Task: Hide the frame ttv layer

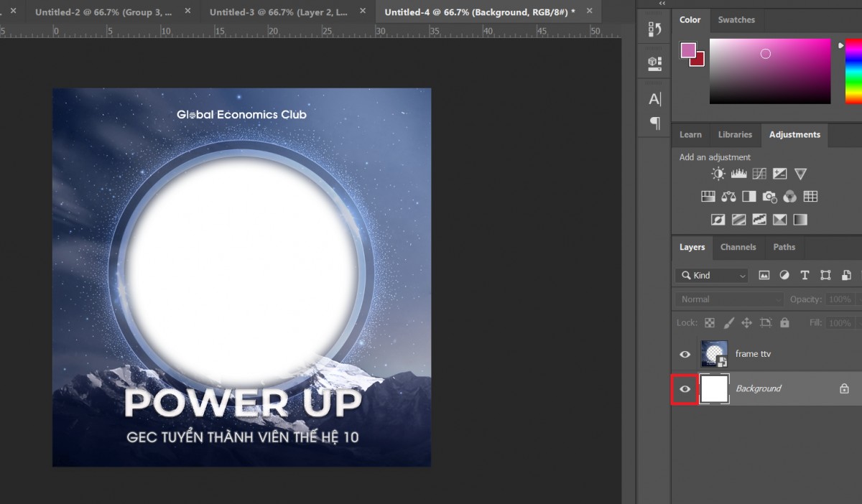Action: [685, 354]
